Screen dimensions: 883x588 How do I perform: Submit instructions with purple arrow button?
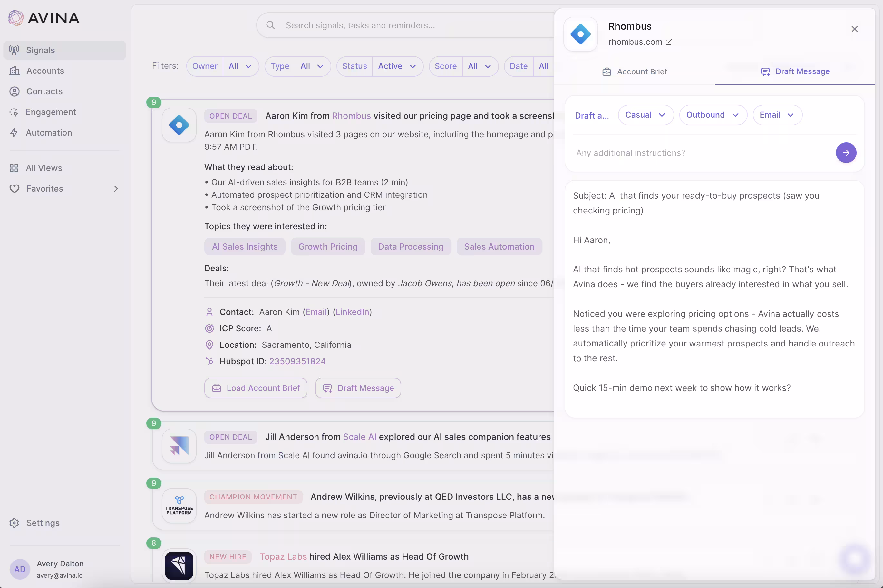point(846,153)
